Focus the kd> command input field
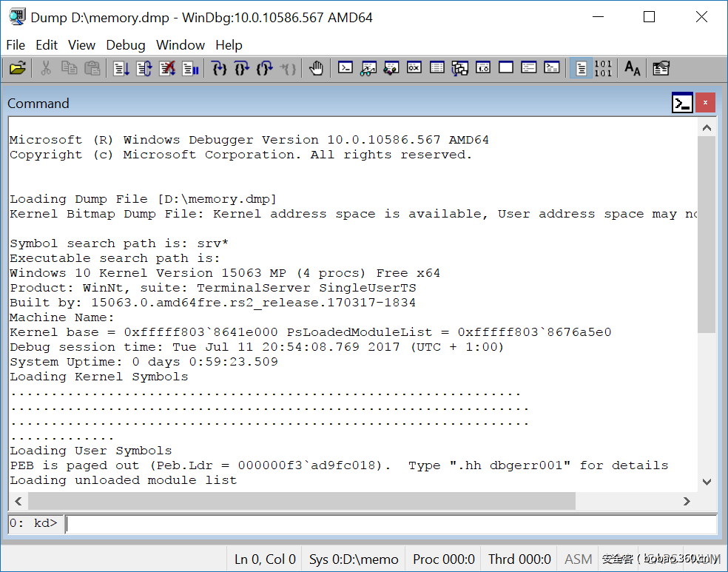The height and width of the screenshot is (572, 728). click(x=391, y=524)
